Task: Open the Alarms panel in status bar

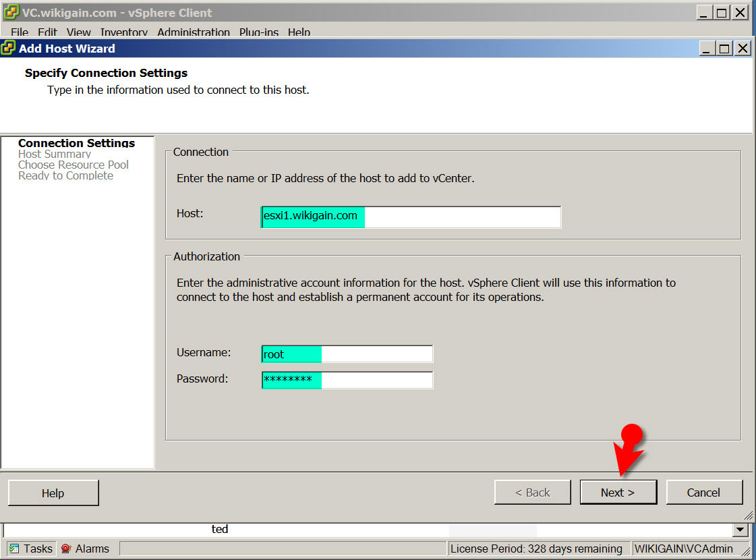Action: pyautogui.click(x=86, y=549)
